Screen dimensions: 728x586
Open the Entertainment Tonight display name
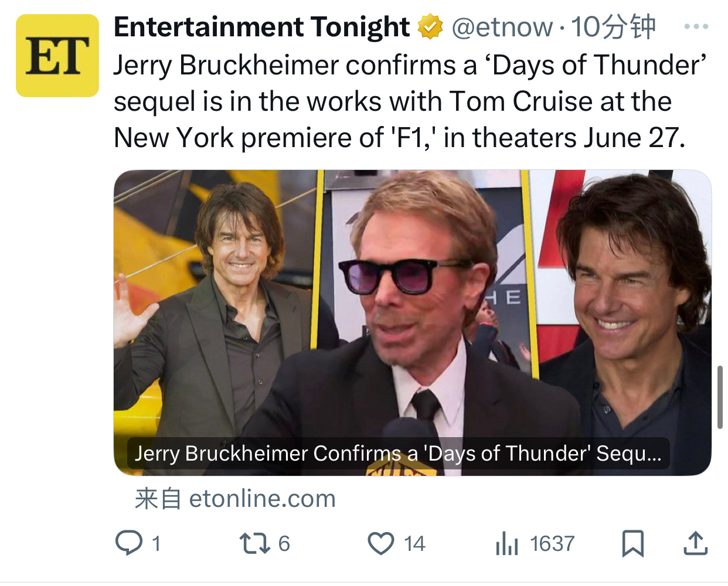[261, 27]
